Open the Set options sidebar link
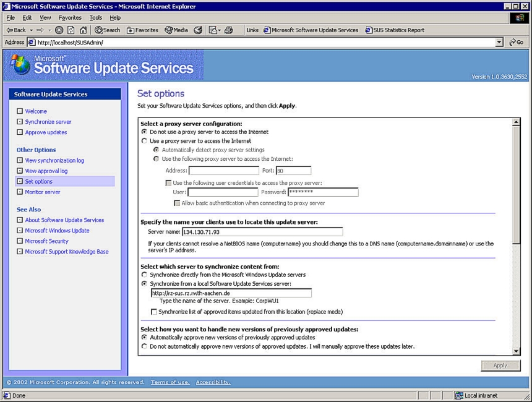Image resolution: width=532 pixels, height=402 pixels. (39, 181)
